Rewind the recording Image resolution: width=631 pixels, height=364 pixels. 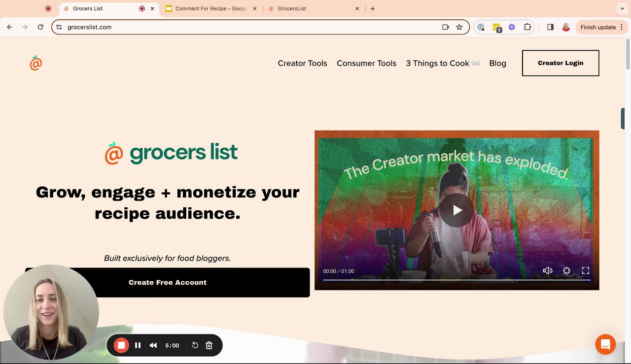tap(153, 345)
